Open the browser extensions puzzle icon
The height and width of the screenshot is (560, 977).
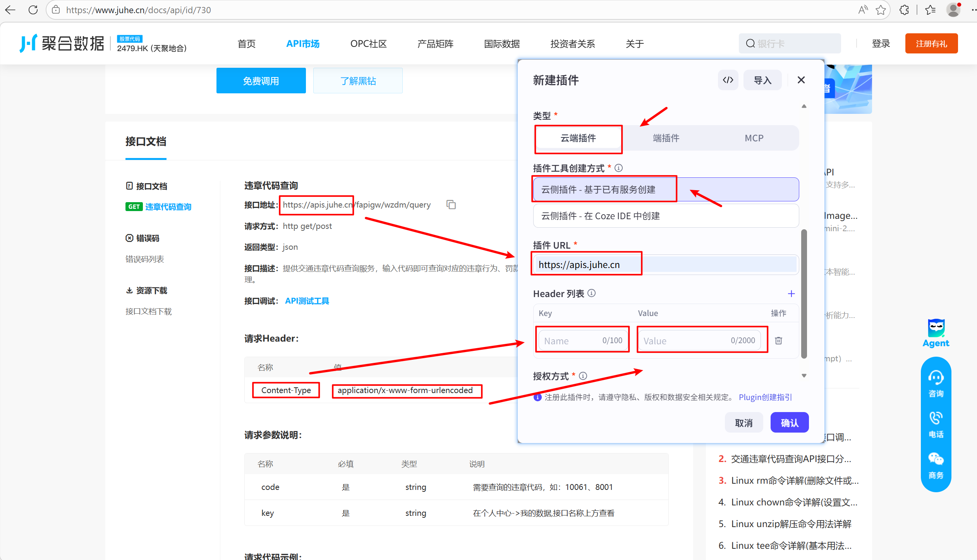tap(904, 10)
